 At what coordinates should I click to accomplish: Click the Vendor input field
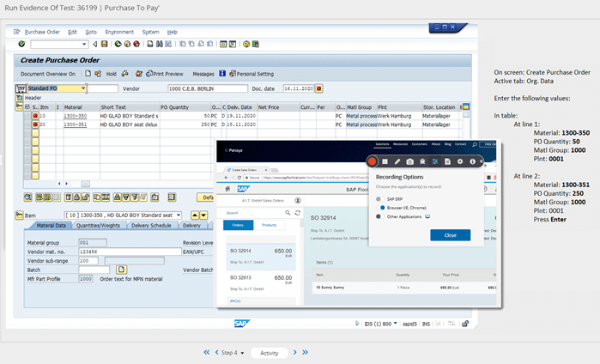[x=208, y=88]
